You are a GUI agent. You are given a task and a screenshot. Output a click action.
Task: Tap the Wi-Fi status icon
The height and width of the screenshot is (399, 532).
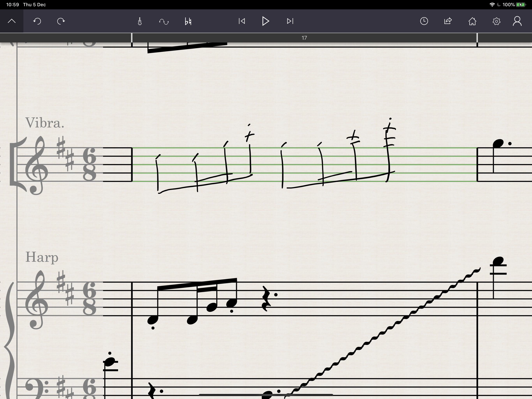(x=492, y=4)
